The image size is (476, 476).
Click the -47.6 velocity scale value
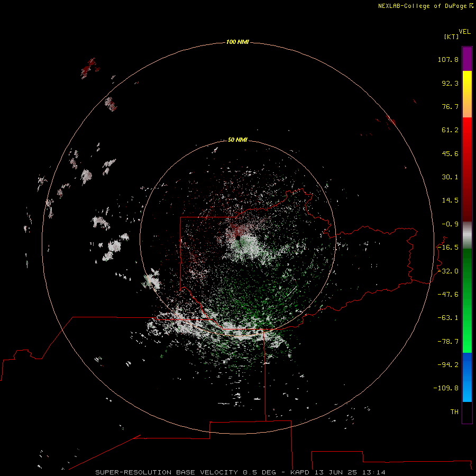coord(448,295)
